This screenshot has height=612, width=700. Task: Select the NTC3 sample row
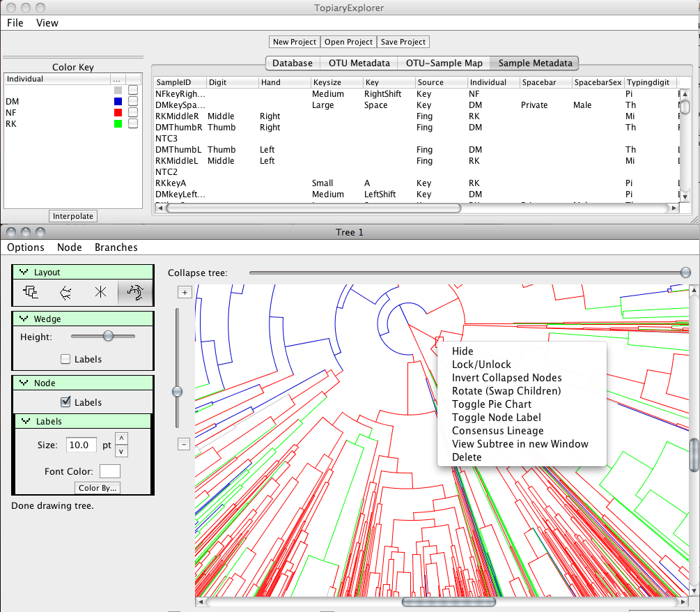(416, 139)
